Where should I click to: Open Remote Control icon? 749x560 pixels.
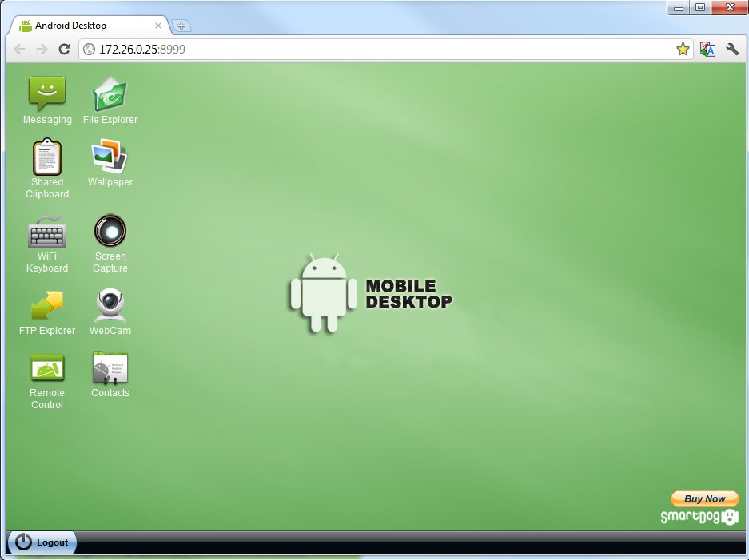click(x=47, y=367)
